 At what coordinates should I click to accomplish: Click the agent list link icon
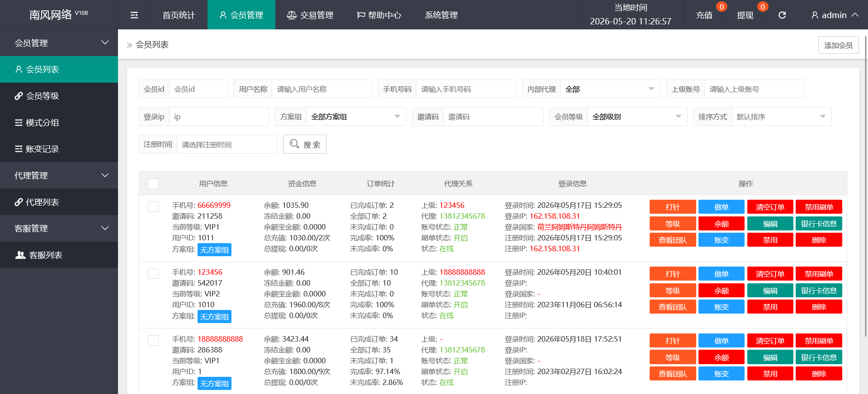[x=19, y=202]
